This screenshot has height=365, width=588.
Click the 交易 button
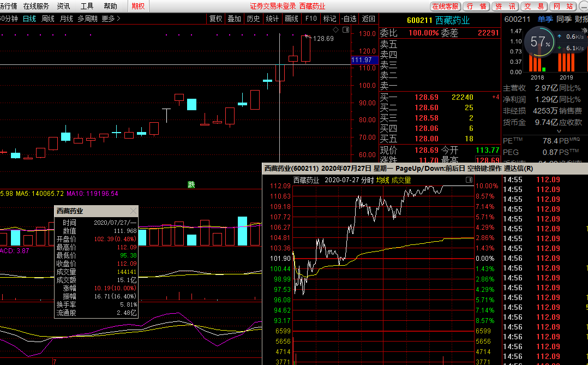pyautogui.click(x=534, y=7)
